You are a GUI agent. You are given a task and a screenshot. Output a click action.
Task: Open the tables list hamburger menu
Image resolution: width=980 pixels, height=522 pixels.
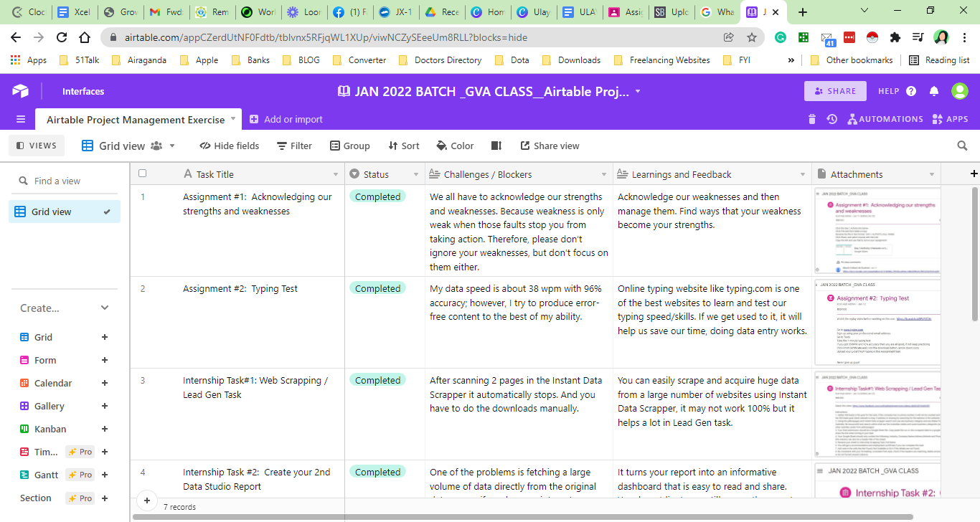(21, 119)
